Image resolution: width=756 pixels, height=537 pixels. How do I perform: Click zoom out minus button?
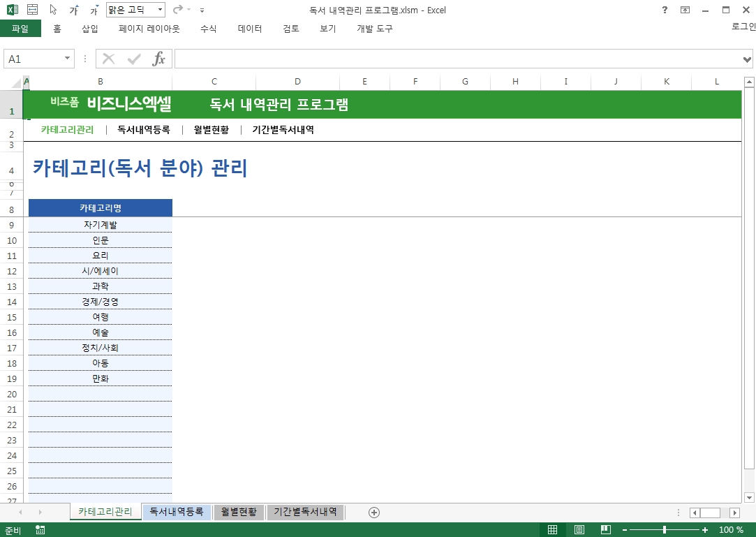pos(625,530)
